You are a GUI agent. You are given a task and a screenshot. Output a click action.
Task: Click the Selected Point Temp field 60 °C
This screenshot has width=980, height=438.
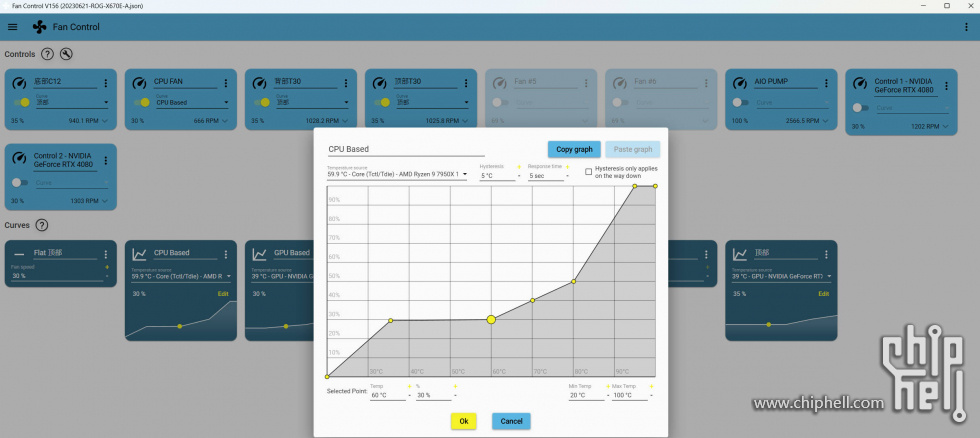388,395
